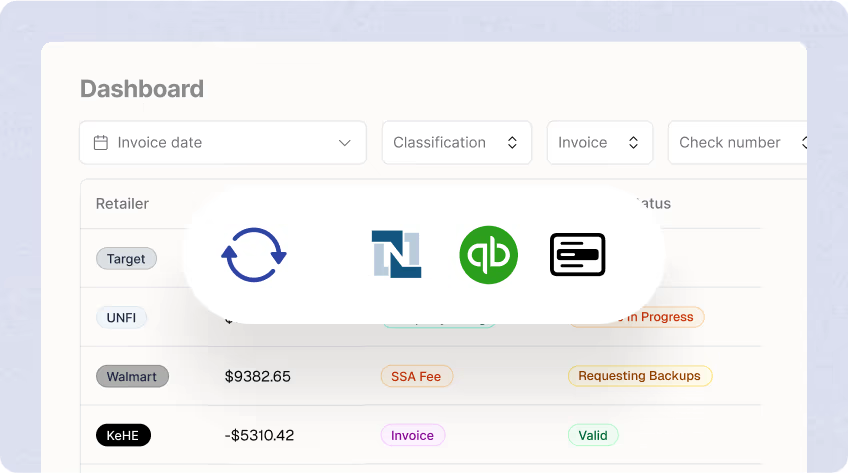
Task: Open the Classification filter dropdown
Action: [457, 143]
